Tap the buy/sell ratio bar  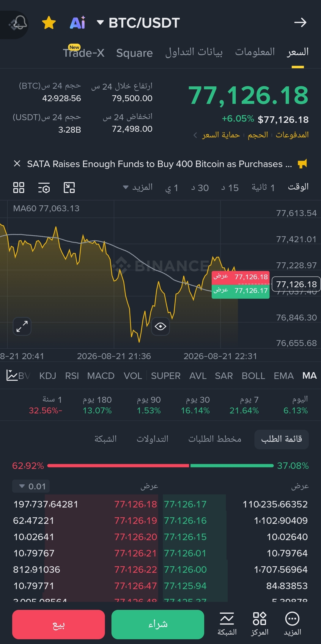click(x=160, y=466)
